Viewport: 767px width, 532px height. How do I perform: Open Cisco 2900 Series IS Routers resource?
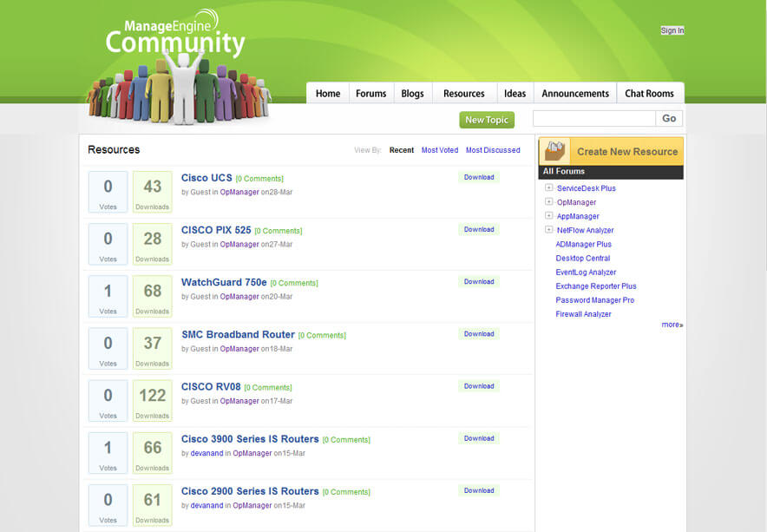250,491
